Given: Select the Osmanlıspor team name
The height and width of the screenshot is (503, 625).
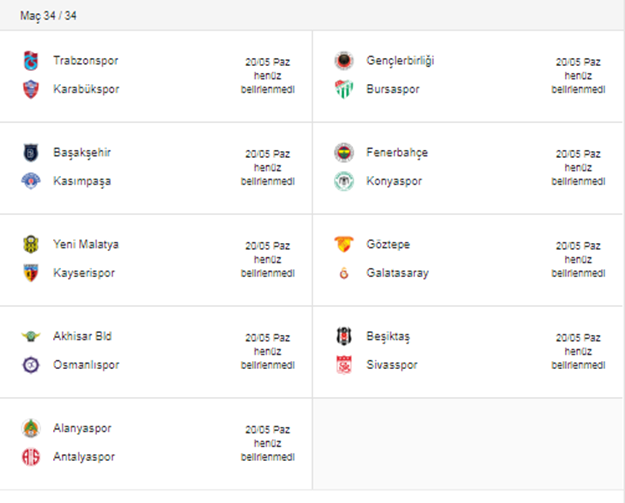Looking at the screenshot, I should pos(86,365).
